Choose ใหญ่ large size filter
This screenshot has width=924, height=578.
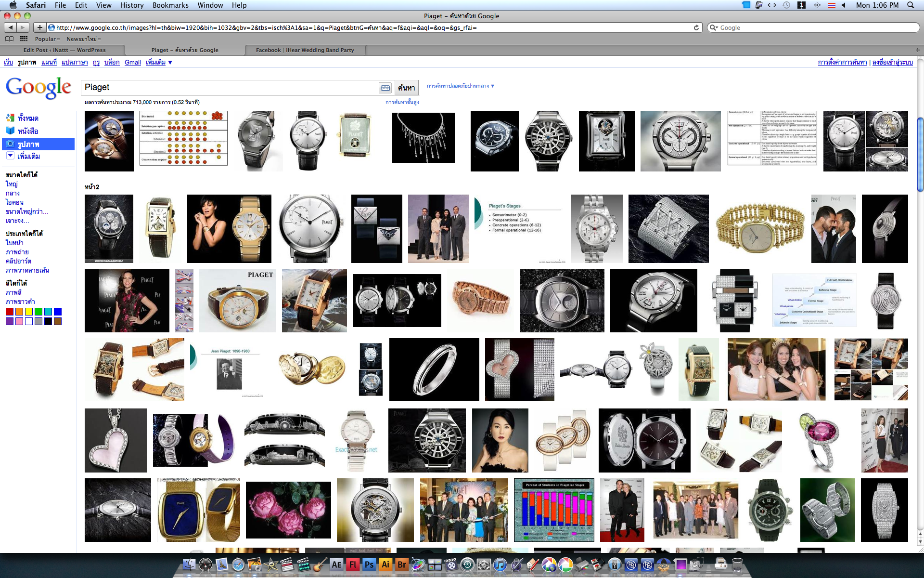click(x=12, y=184)
